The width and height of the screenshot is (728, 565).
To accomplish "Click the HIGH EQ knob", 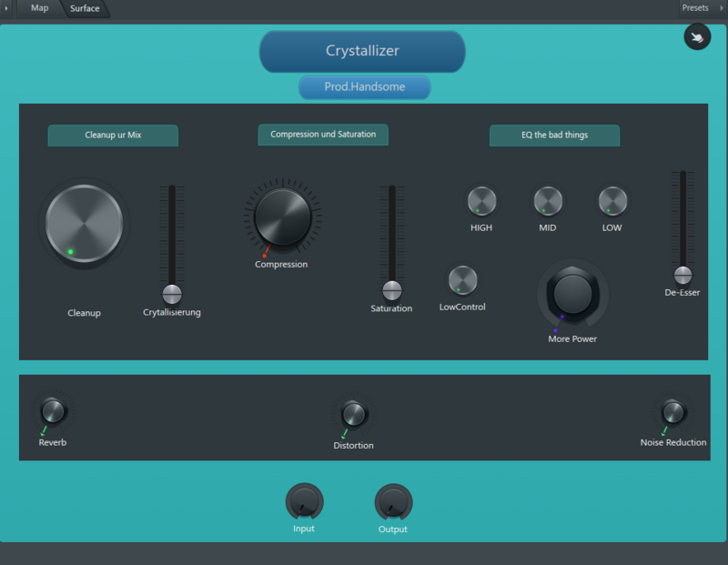I will [480, 200].
